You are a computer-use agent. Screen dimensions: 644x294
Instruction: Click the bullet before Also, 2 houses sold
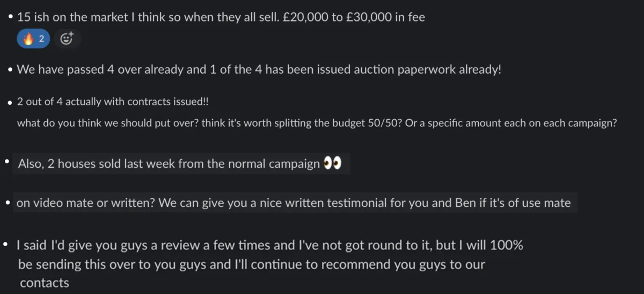pos(6,160)
